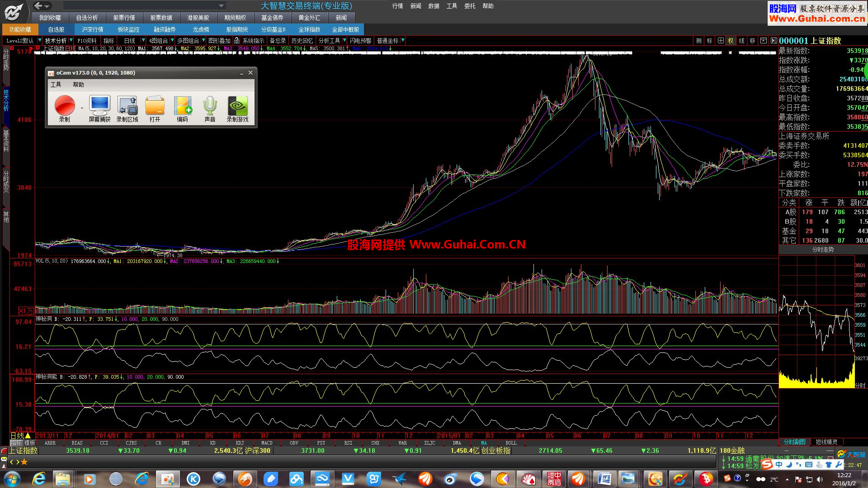868x488 pixels.
Task: Click the yellow star favorite icon in status bar
Action: [24, 462]
